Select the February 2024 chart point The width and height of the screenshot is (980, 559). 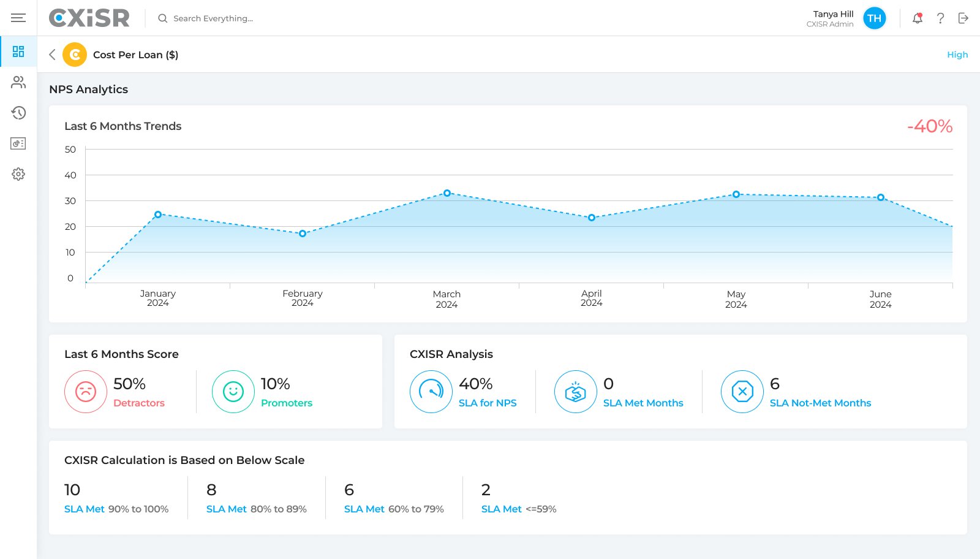pyautogui.click(x=303, y=234)
